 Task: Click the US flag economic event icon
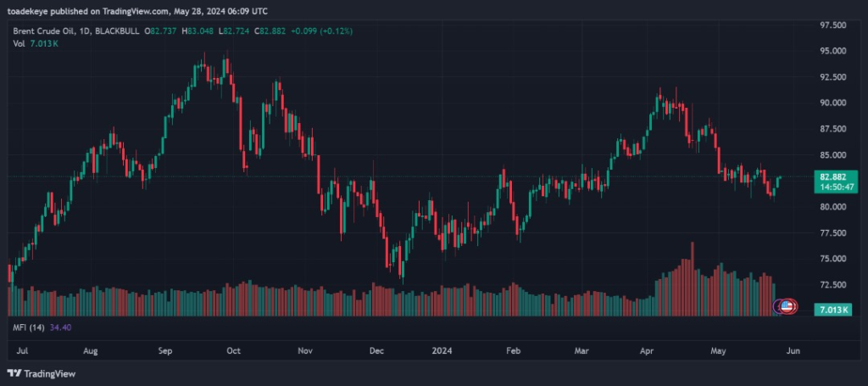pyautogui.click(x=786, y=305)
